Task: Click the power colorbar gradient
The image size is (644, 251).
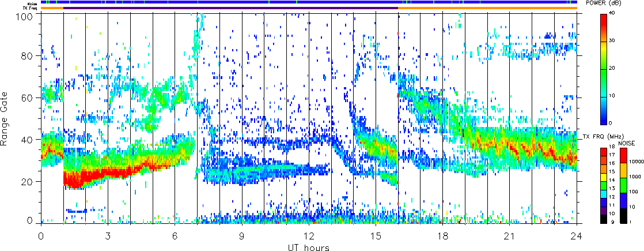Action: (604, 69)
